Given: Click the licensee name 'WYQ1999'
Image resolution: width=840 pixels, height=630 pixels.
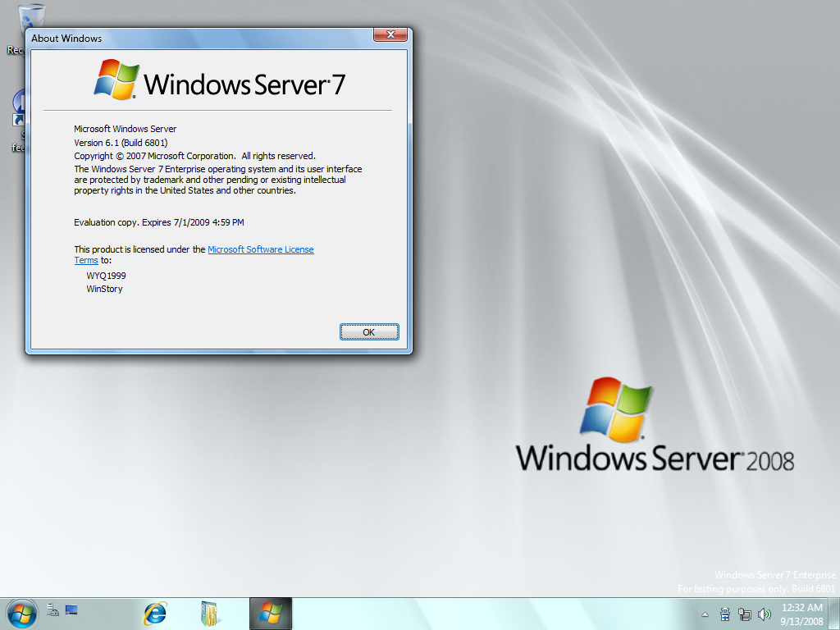Looking at the screenshot, I should (x=106, y=276).
